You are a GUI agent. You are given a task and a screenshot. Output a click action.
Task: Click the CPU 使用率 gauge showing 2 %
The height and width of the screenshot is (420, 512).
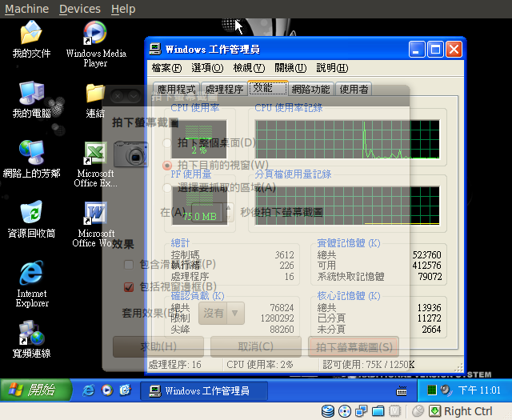pyautogui.click(x=199, y=139)
